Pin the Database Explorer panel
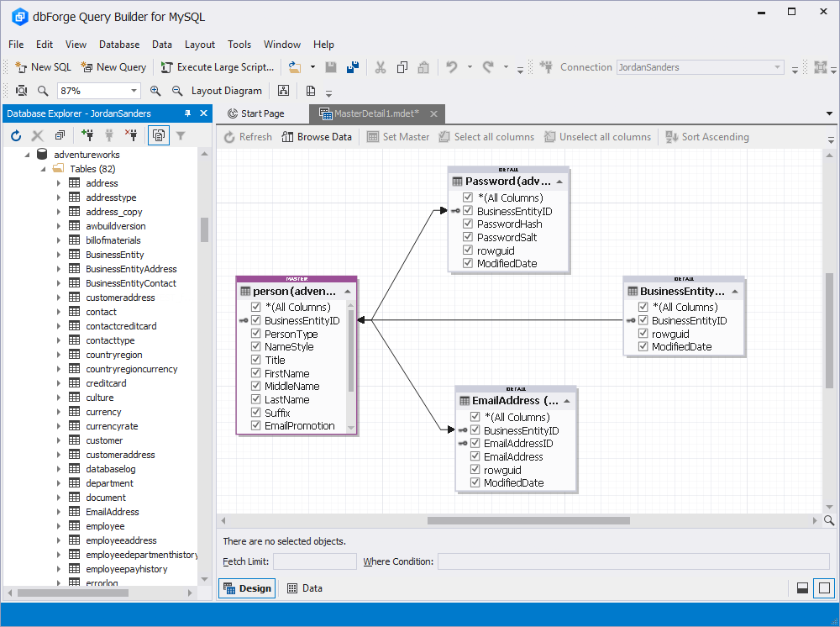Viewport: 840px width, 627px height. click(187, 113)
